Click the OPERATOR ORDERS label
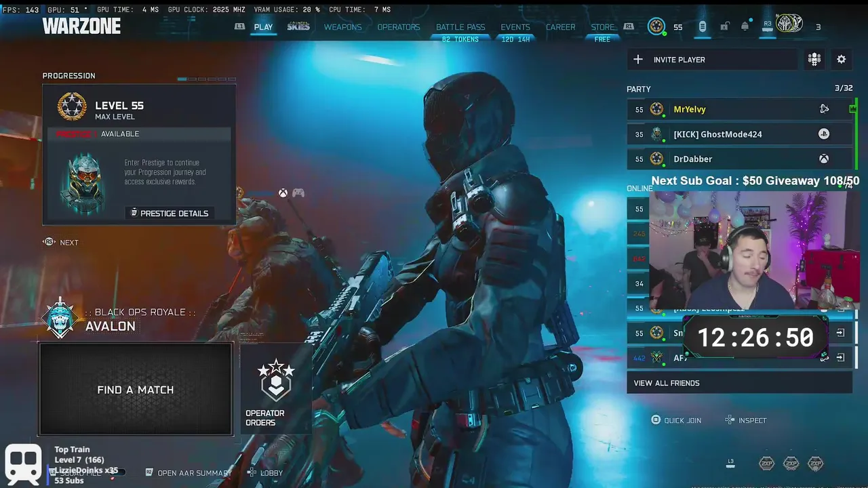The image size is (868, 488). [x=265, y=418]
